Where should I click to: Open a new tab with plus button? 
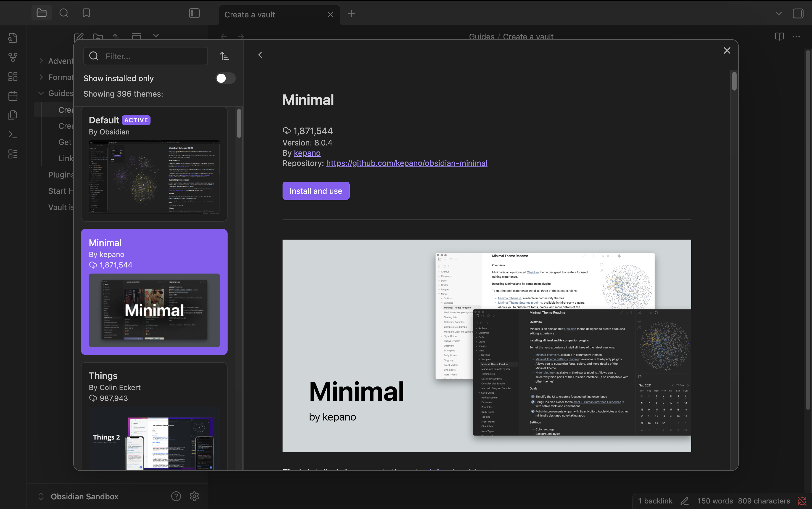pos(351,14)
